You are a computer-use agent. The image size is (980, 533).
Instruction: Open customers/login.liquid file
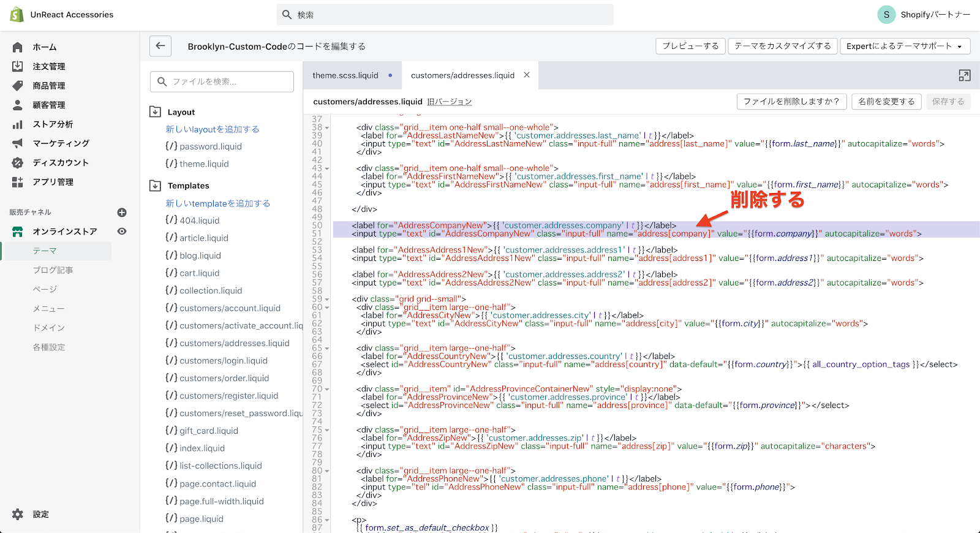(223, 361)
